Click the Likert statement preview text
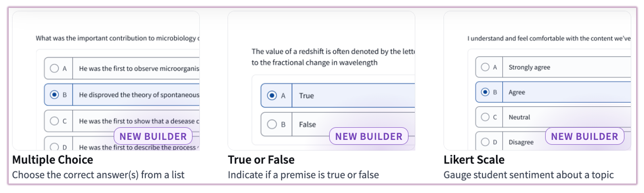 [549, 38]
